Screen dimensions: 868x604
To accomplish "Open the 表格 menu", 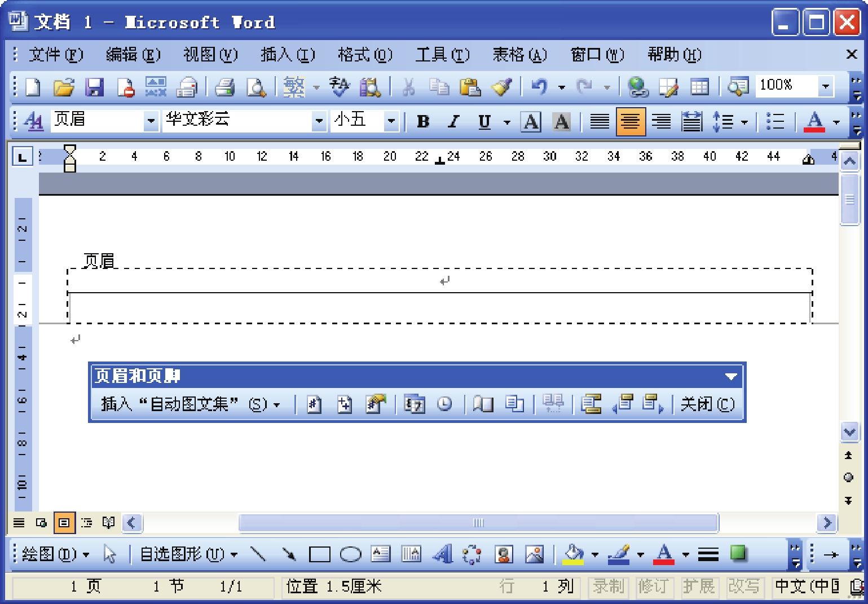I will click(x=519, y=55).
